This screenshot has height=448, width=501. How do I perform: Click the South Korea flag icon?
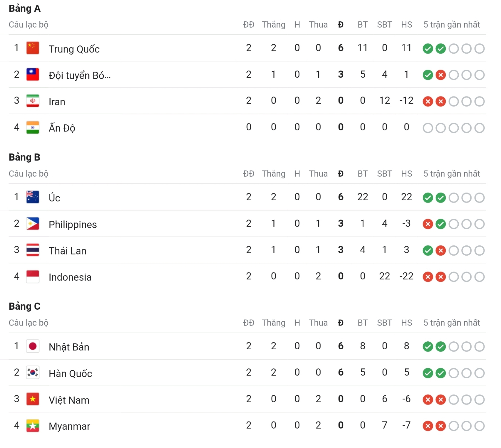click(x=33, y=373)
